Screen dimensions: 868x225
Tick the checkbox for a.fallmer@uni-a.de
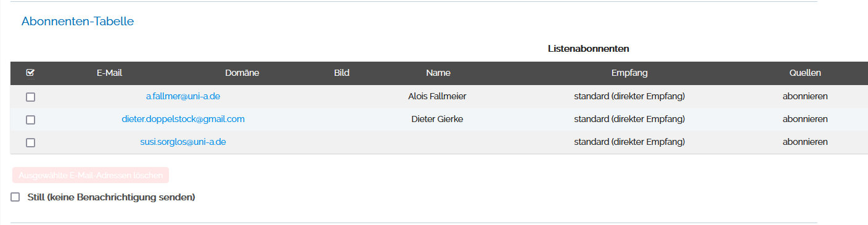(x=30, y=97)
